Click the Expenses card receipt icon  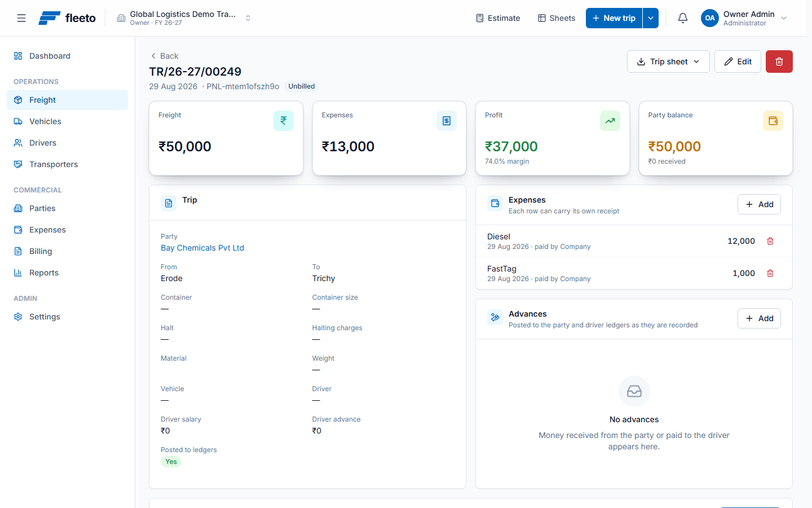pyautogui.click(x=447, y=121)
